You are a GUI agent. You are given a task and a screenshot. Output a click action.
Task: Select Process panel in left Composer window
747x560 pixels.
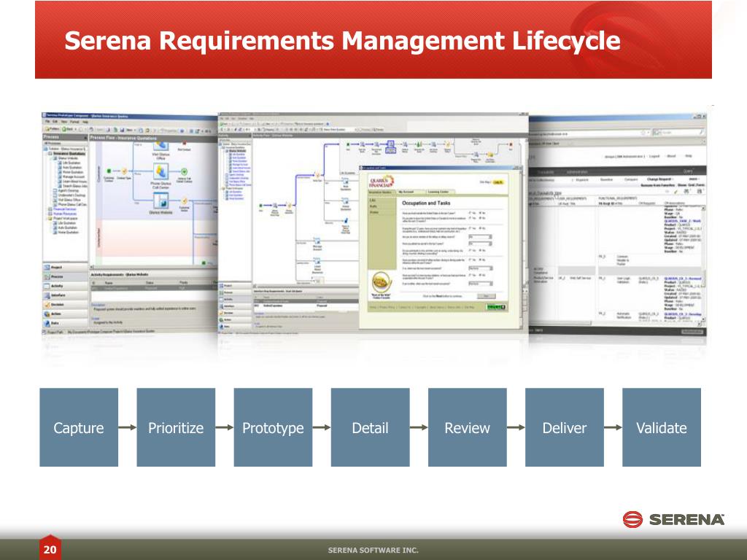[x=65, y=276]
